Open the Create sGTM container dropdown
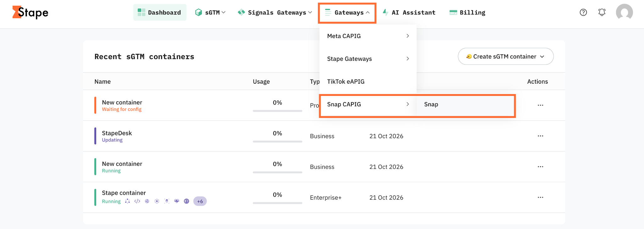644x229 pixels. (506, 57)
